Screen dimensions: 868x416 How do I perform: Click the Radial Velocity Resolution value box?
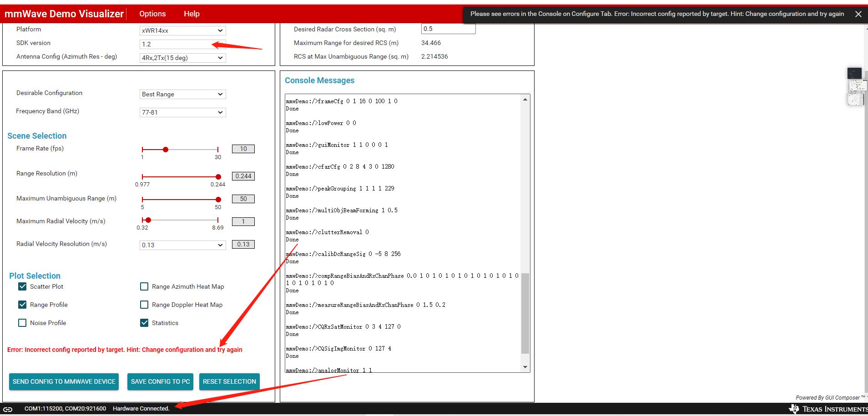point(243,244)
